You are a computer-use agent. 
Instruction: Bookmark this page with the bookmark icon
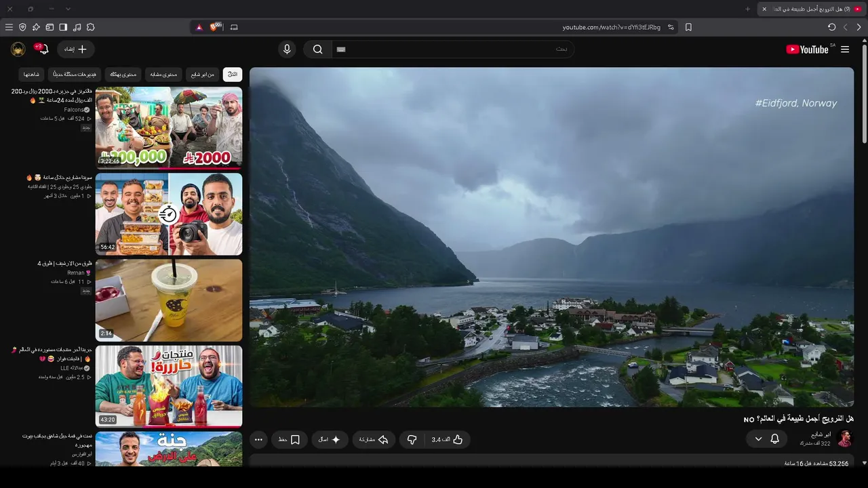pos(688,27)
